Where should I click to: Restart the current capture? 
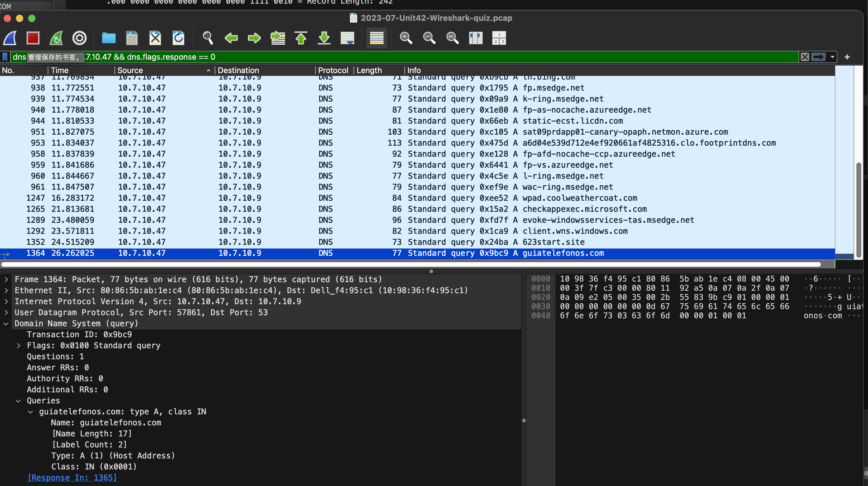click(56, 38)
